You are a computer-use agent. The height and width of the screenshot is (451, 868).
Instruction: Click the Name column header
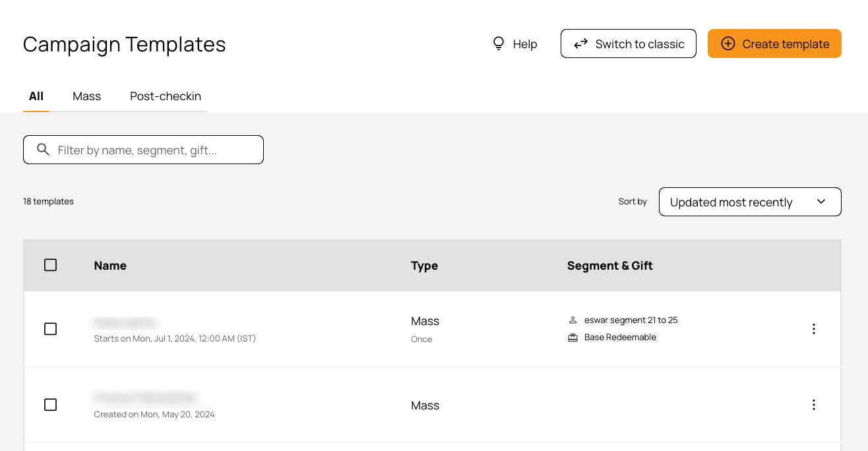pyautogui.click(x=110, y=266)
